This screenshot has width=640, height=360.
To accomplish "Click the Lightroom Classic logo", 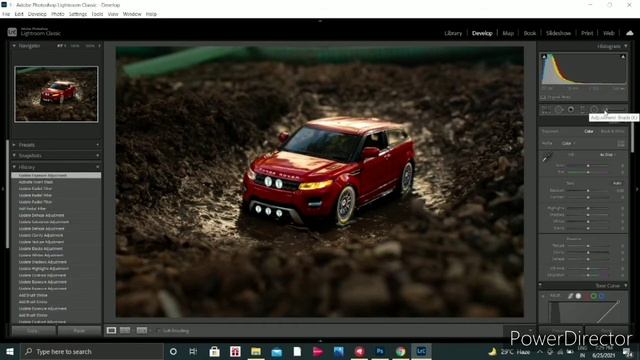I will coord(12,32).
